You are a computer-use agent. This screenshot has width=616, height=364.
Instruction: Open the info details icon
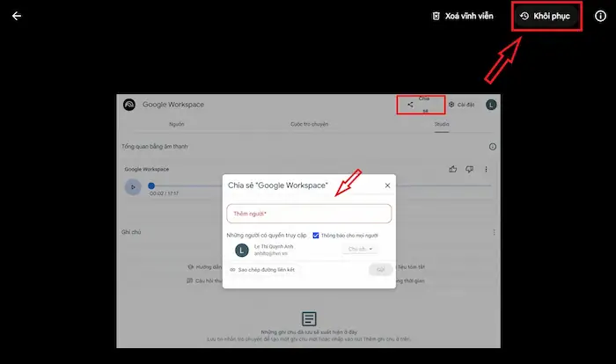(600, 16)
